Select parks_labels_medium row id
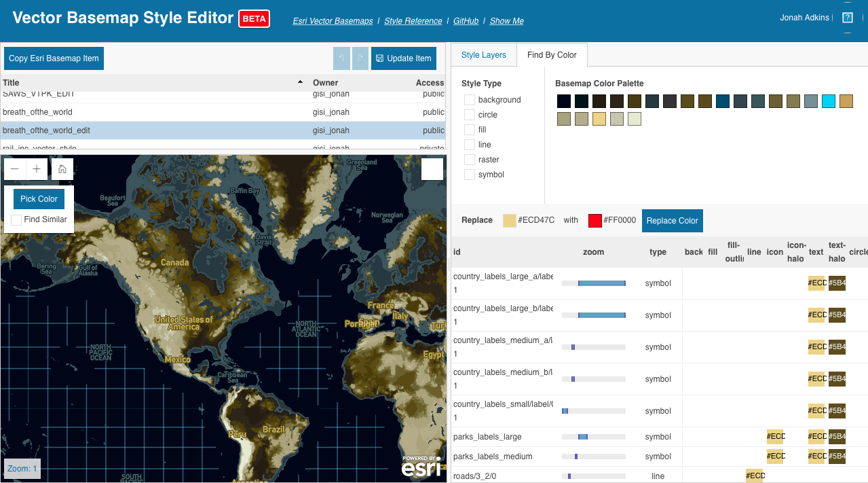Image resolution: width=868 pixels, height=483 pixels. click(493, 457)
